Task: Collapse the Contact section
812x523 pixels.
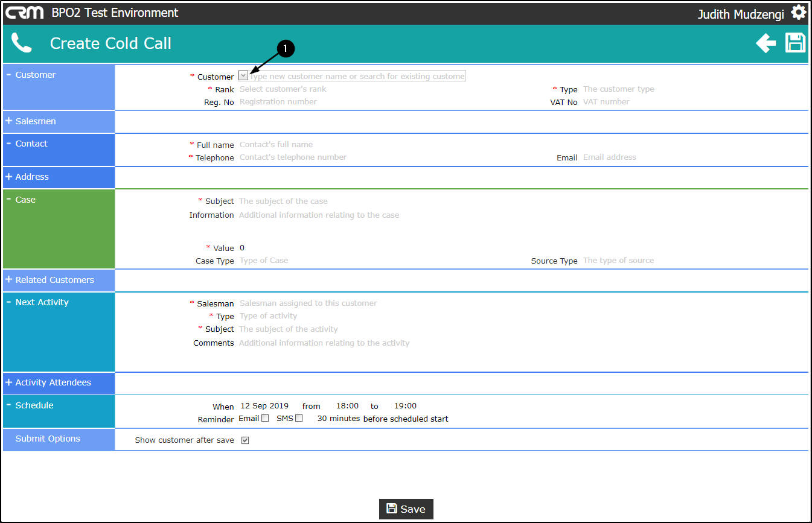Action: [9, 144]
